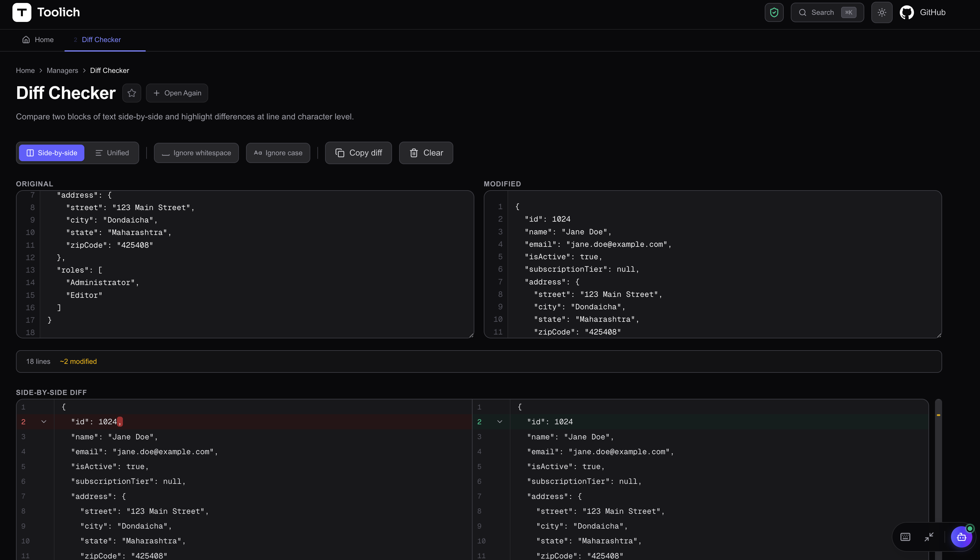Viewport: 980px width, 560px height.
Task: Enable Ignore whitespace
Action: [x=196, y=153]
